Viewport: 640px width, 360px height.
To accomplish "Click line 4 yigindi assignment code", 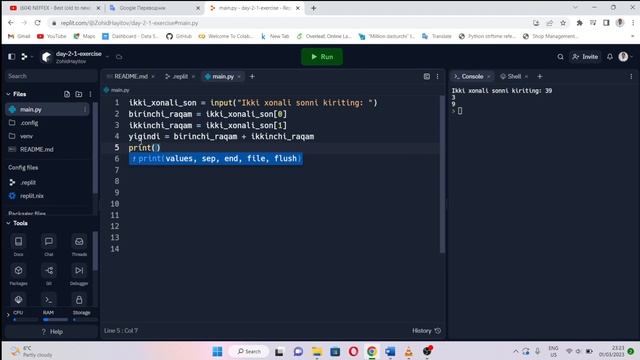I will click(222, 137).
